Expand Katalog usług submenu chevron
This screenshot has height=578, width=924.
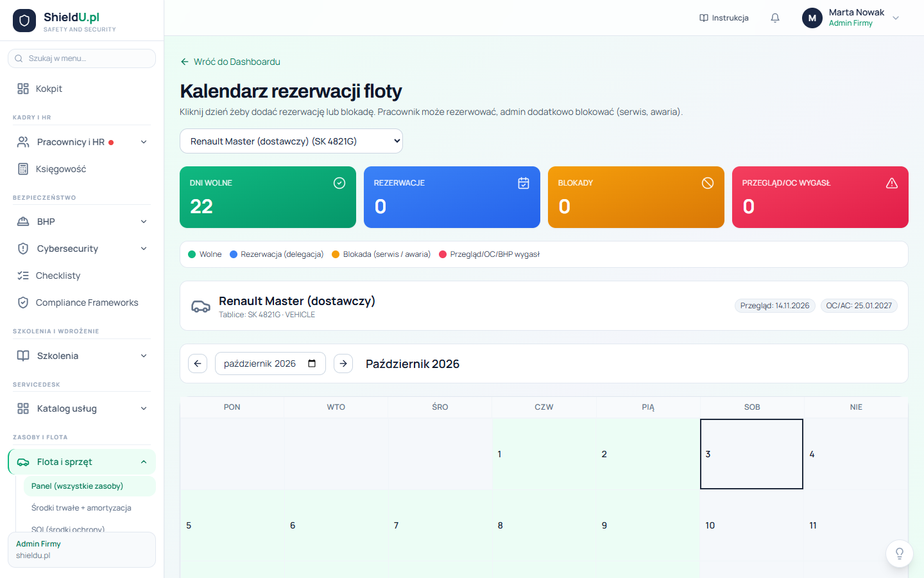click(x=144, y=408)
